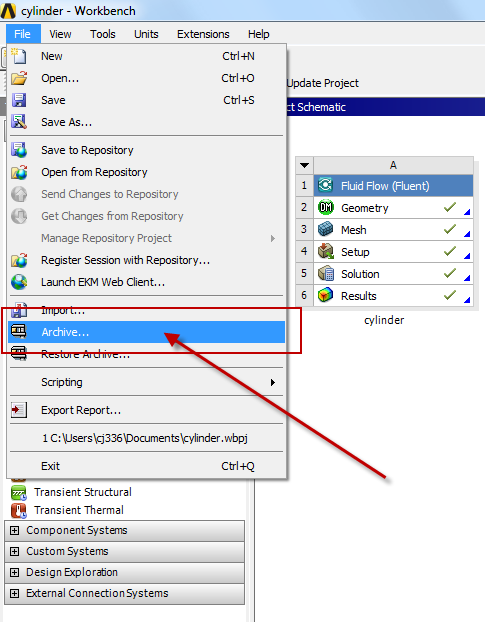The width and height of the screenshot is (485, 622).
Task: Click the Update Project button
Action: [322, 83]
